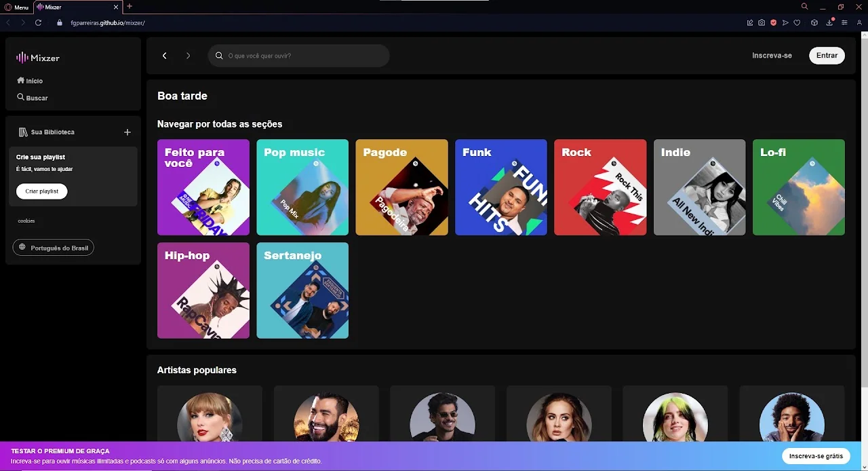Select the bearded man artist portrait
The image size is (868, 471).
326,417
